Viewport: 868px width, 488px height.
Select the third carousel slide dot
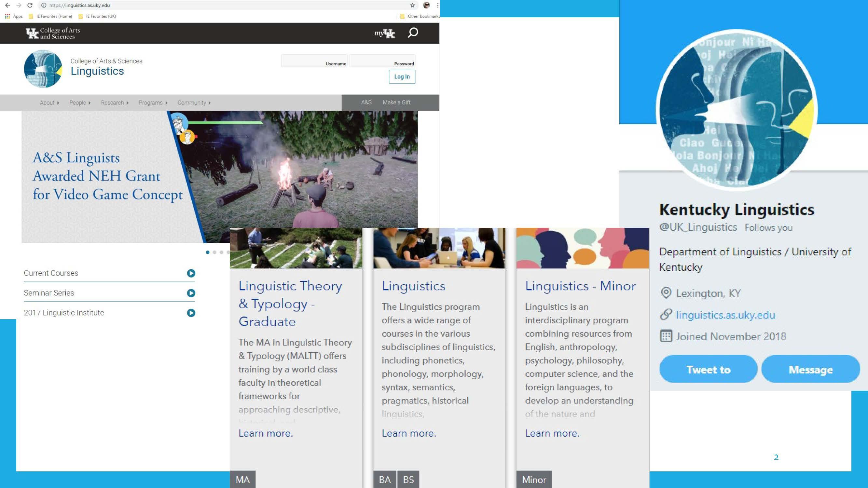(x=221, y=252)
